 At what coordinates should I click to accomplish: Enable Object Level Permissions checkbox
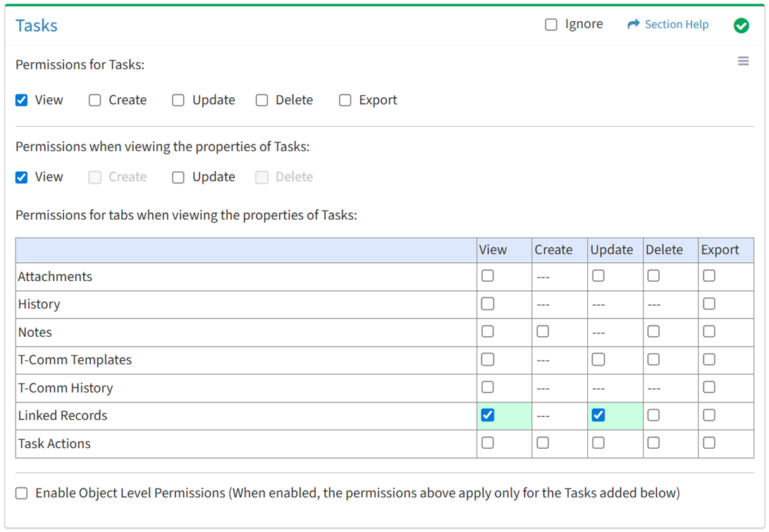pos(22,493)
